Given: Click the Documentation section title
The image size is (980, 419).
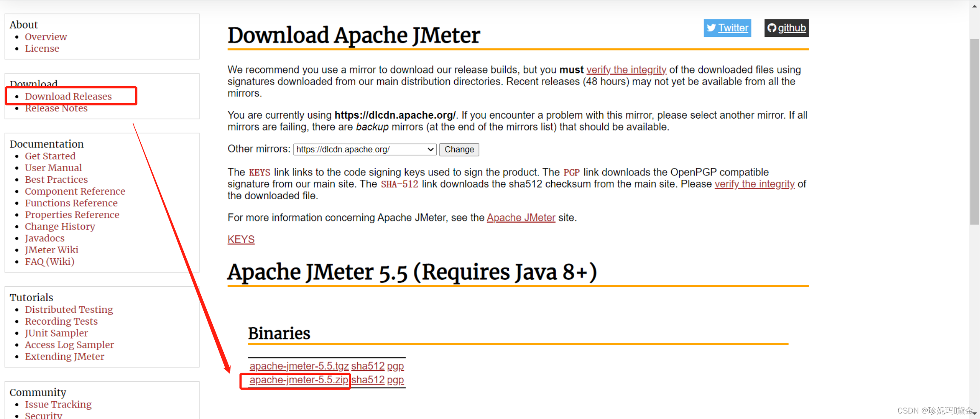Looking at the screenshot, I should pos(47,144).
